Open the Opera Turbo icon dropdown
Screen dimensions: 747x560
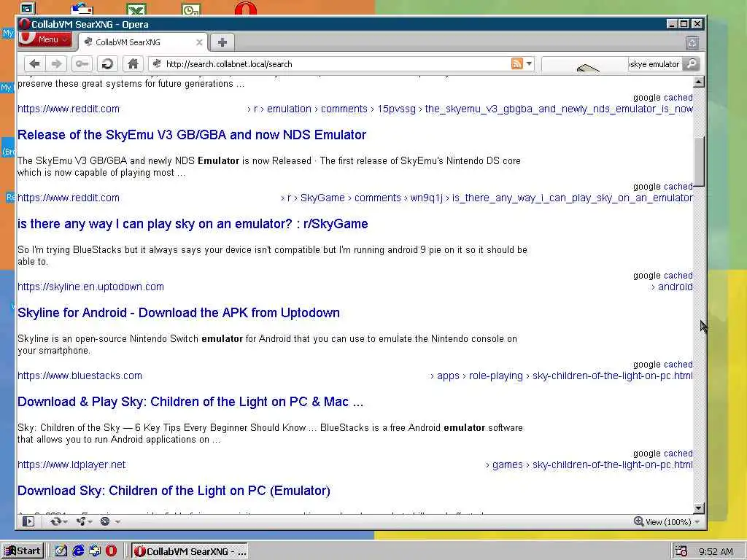coord(109,521)
